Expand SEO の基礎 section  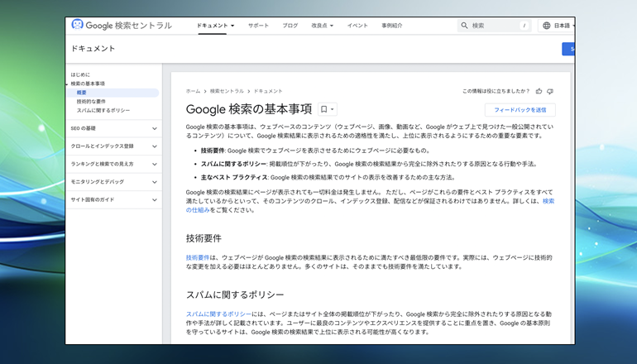tap(114, 128)
